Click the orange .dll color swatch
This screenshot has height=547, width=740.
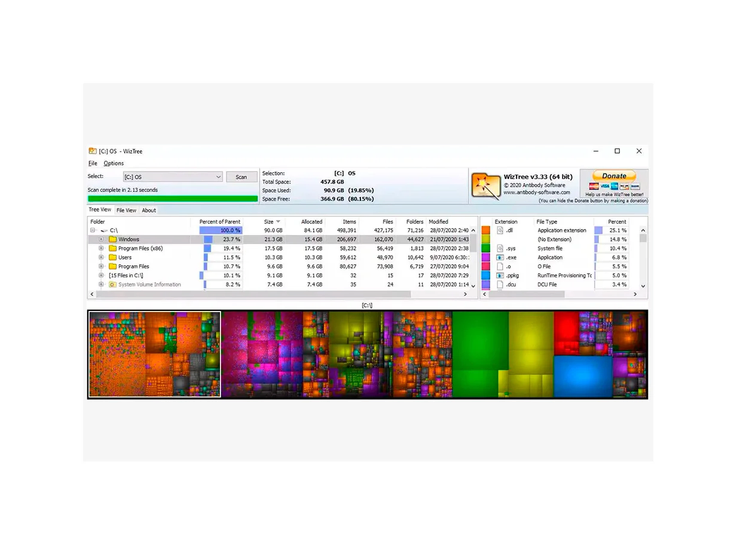point(486,230)
